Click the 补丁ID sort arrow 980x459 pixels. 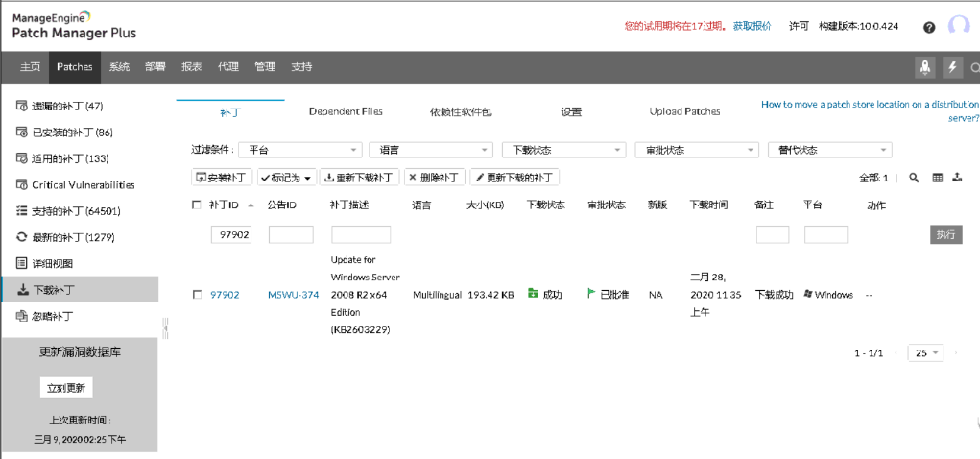pyautogui.click(x=251, y=205)
